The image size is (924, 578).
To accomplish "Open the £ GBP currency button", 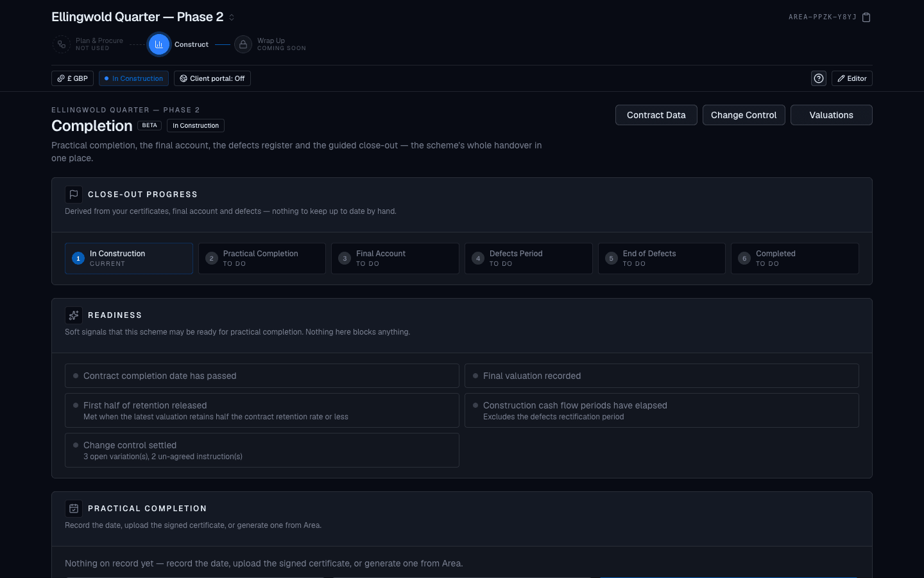I will [x=73, y=78].
